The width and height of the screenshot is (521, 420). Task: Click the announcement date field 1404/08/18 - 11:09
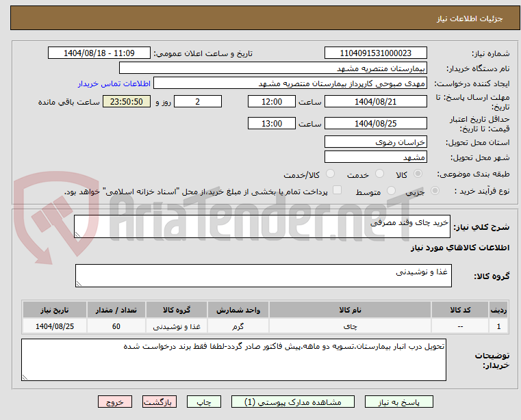tap(99, 53)
